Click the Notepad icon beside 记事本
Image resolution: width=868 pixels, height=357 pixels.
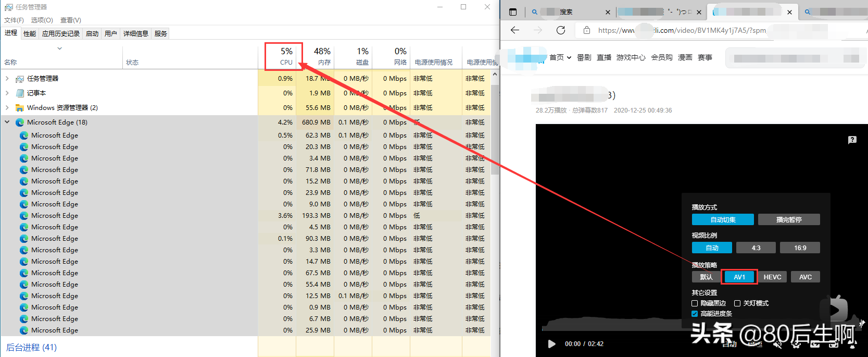(20, 93)
